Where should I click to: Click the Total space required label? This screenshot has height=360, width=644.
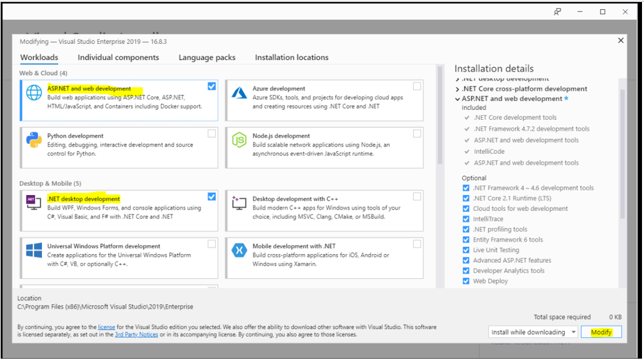[x=562, y=317]
